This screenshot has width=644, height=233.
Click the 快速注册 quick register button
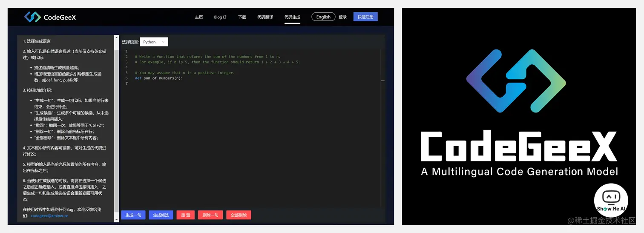click(365, 17)
